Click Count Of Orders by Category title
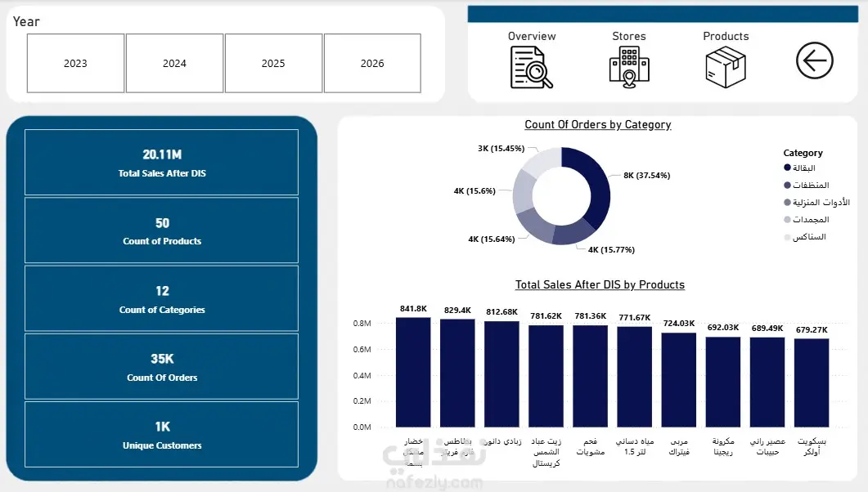Viewport: 868px width, 492px height. click(x=598, y=124)
